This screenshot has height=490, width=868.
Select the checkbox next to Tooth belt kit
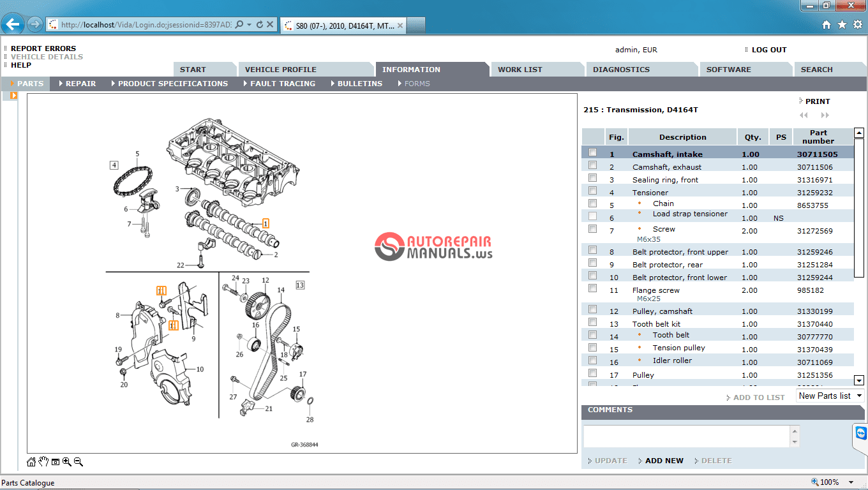coord(592,322)
